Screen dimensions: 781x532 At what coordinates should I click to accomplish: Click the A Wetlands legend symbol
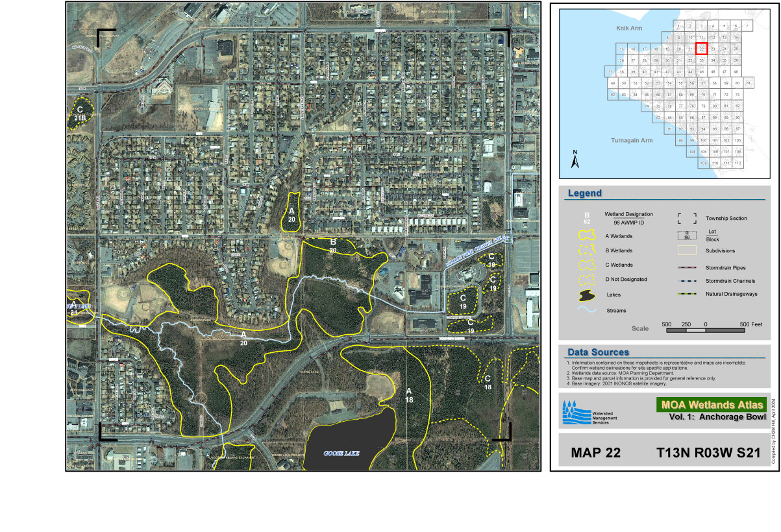click(x=587, y=236)
